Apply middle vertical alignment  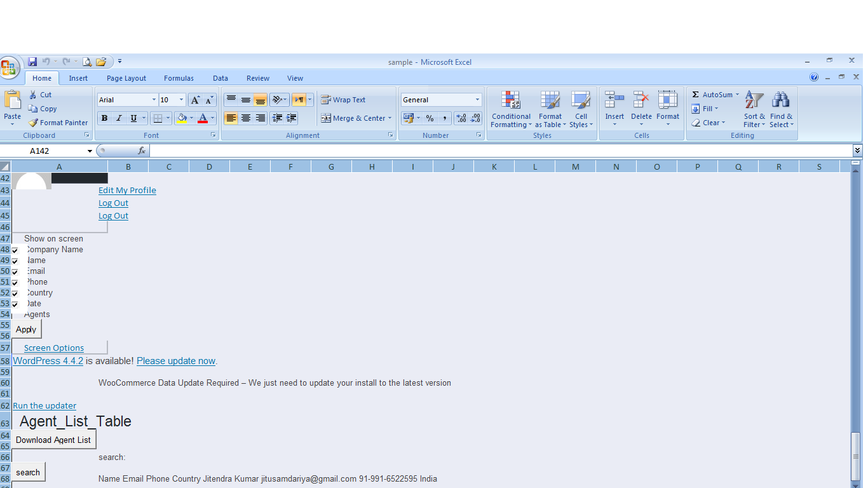(x=245, y=100)
